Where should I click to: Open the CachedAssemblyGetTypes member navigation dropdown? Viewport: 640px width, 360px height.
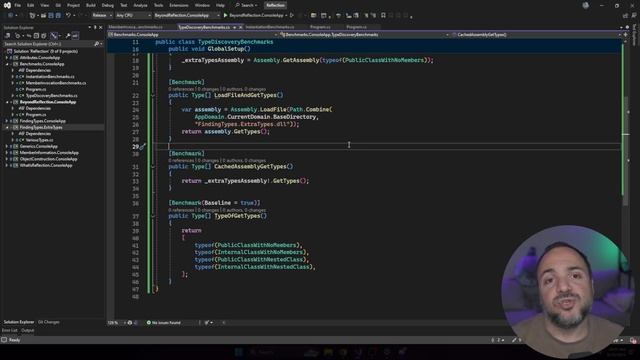click(536, 35)
